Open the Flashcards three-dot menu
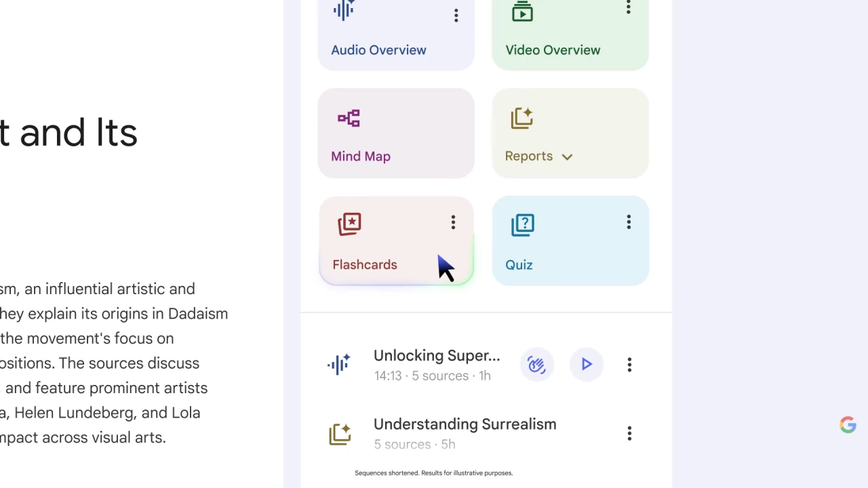The height and width of the screenshot is (488, 868). 453,222
